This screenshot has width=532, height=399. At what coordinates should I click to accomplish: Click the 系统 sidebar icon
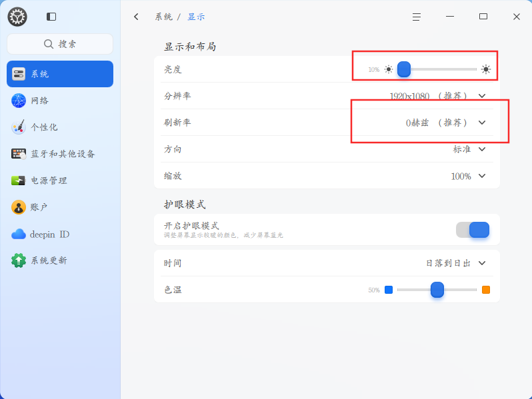(x=19, y=74)
